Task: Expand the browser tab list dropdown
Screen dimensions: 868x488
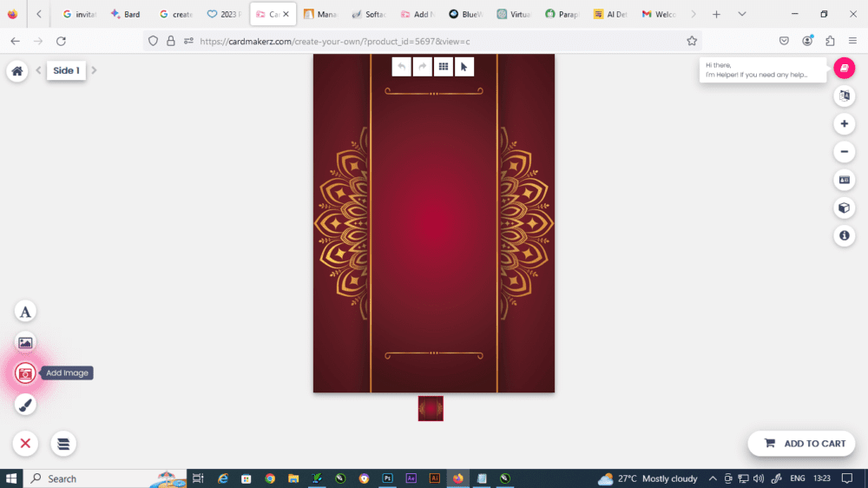Action: pyautogui.click(x=741, y=14)
